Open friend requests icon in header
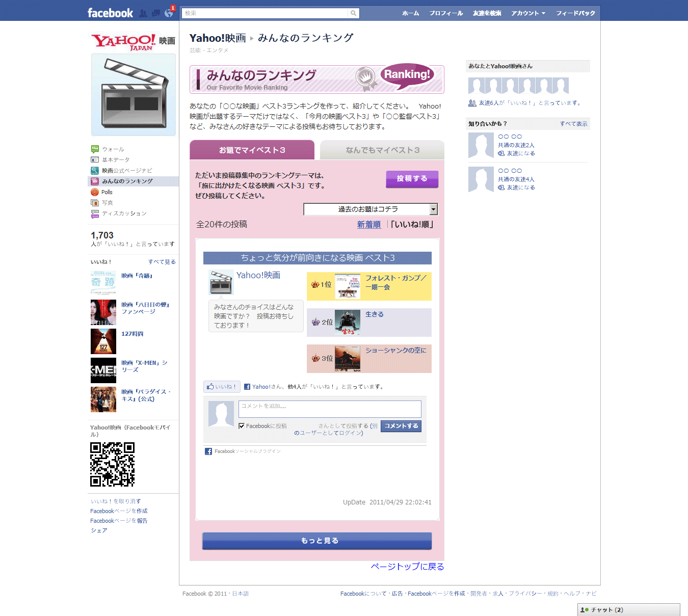688x616 pixels. click(143, 13)
